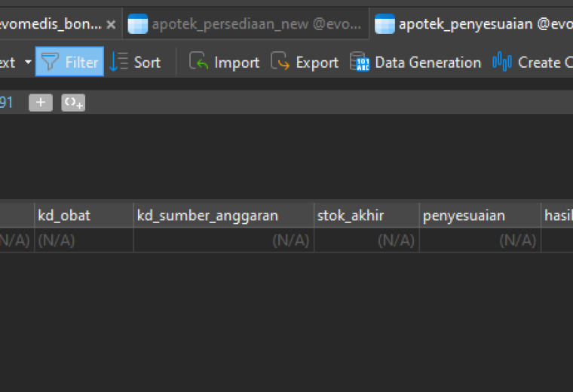This screenshot has height=392, width=573.
Task: Switch to apotek_persediaan_new tab
Action: (246, 24)
